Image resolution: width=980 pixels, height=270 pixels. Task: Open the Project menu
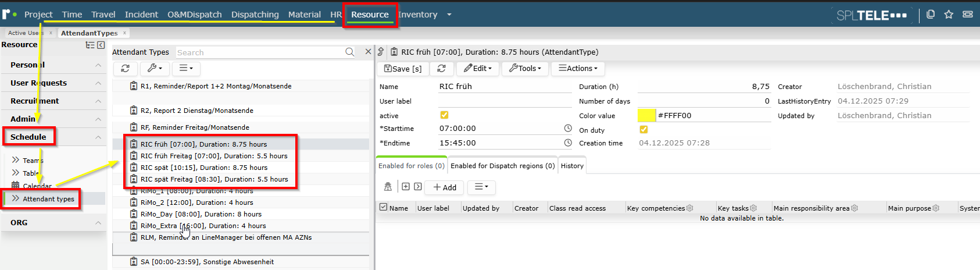click(x=38, y=15)
